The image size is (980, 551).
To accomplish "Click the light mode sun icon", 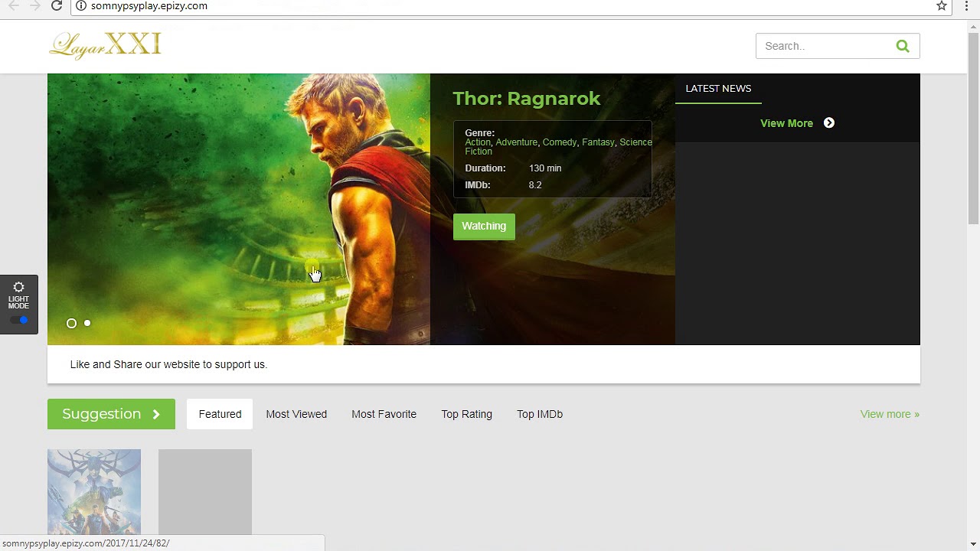I will (18, 288).
